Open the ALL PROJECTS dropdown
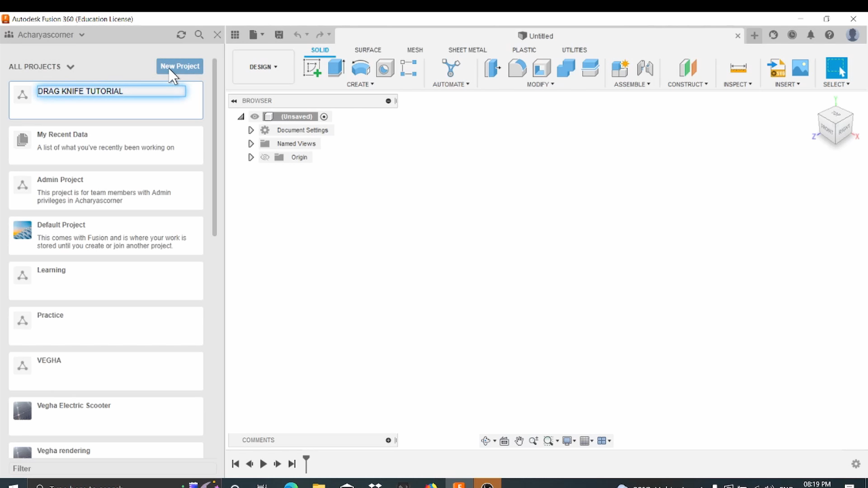The image size is (868, 488). point(41,66)
